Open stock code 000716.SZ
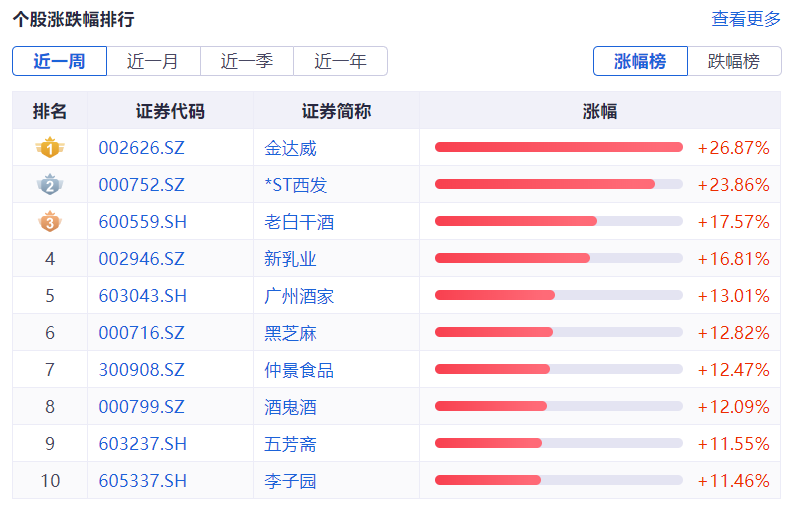793x507 pixels. tap(142, 333)
